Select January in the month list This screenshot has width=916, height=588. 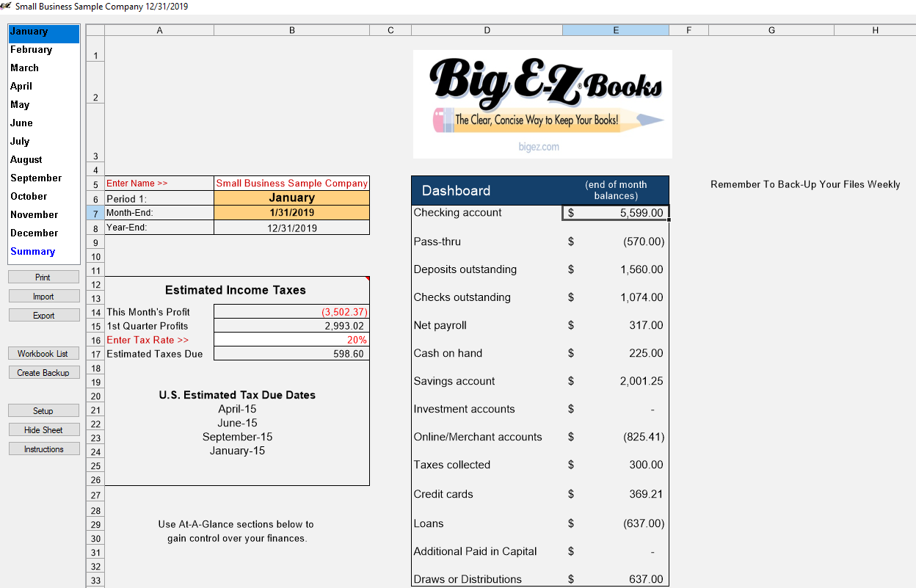click(43, 34)
